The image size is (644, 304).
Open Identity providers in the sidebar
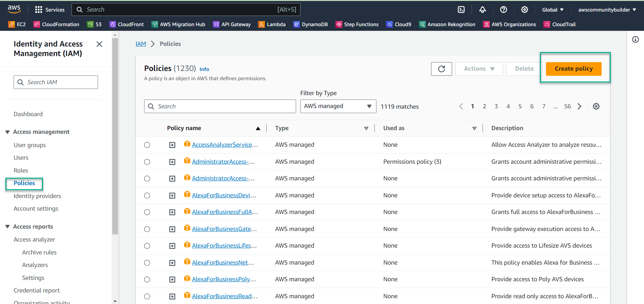point(37,196)
